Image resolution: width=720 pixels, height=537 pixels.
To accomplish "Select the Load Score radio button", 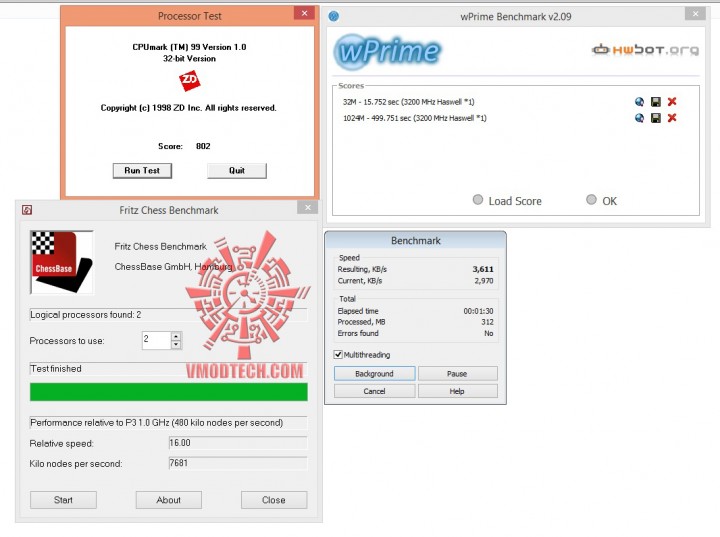I will (x=478, y=200).
